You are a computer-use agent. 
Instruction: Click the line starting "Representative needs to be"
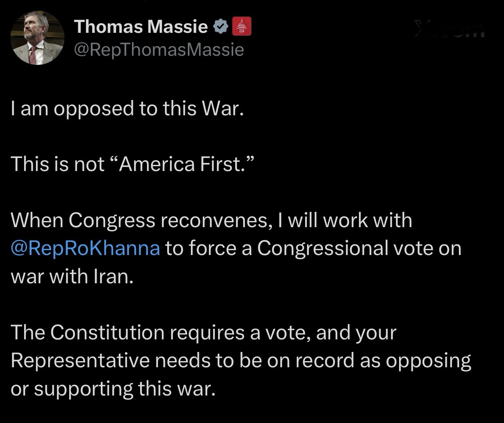pos(241,360)
